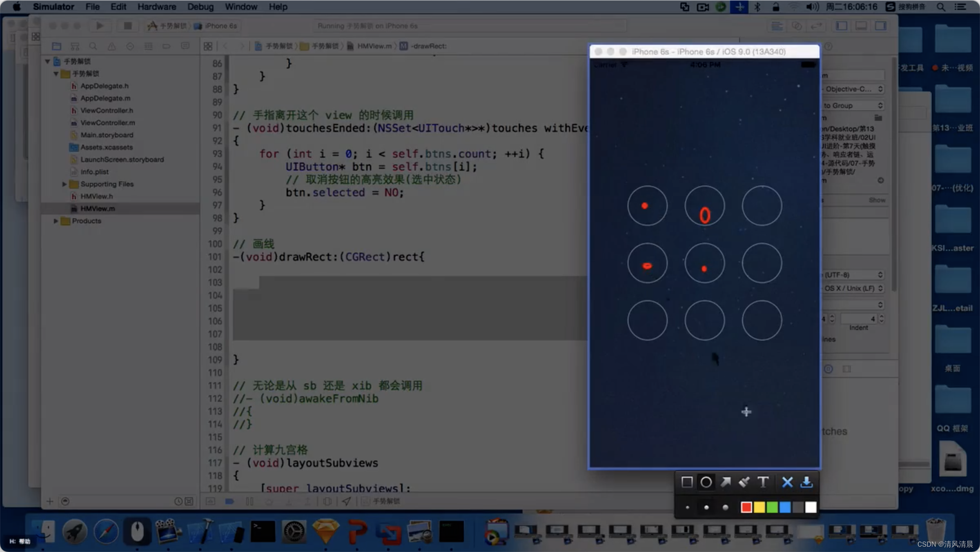Choose the smallest brush size dot

(688, 507)
